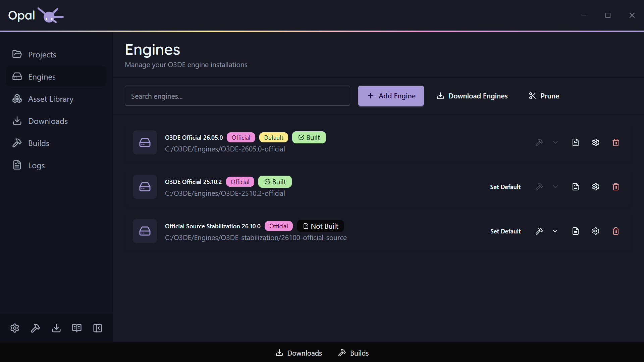Set O3DE Official 25.10.2 as default

(x=505, y=187)
